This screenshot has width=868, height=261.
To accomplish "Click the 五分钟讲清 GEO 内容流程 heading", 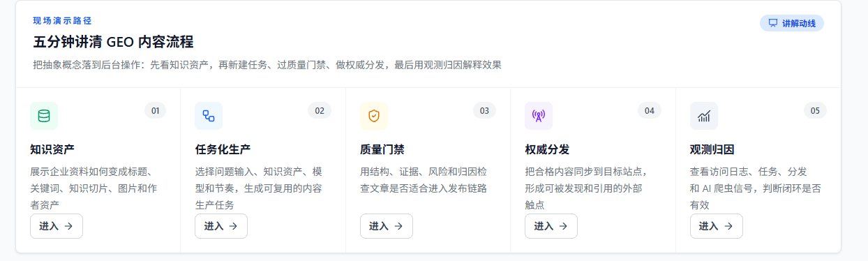I will pyautogui.click(x=113, y=42).
